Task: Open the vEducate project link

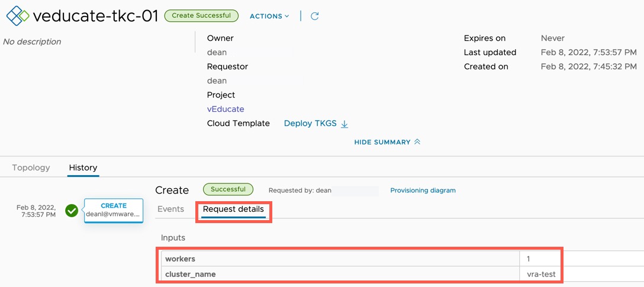Action: coord(226,109)
